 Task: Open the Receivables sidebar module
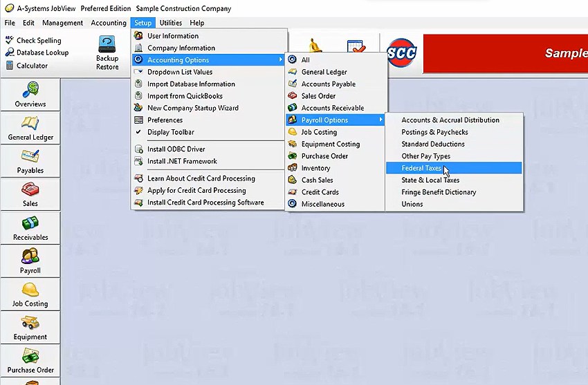coord(30,228)
